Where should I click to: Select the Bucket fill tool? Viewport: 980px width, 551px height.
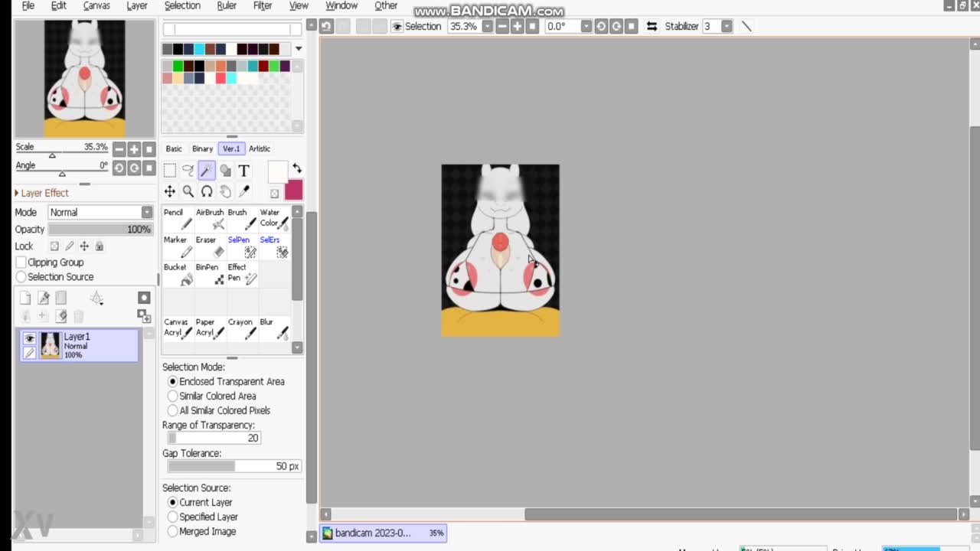(x=179, y=274)
